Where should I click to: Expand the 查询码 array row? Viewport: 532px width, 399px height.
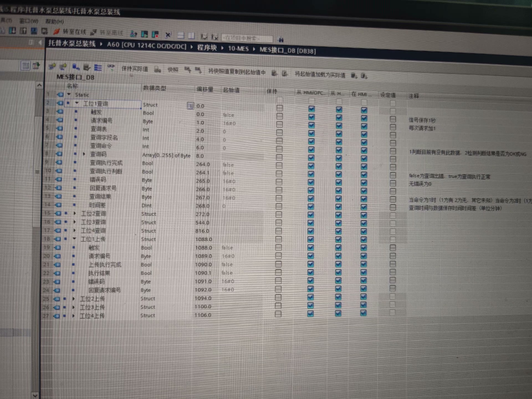coord(84,154)
